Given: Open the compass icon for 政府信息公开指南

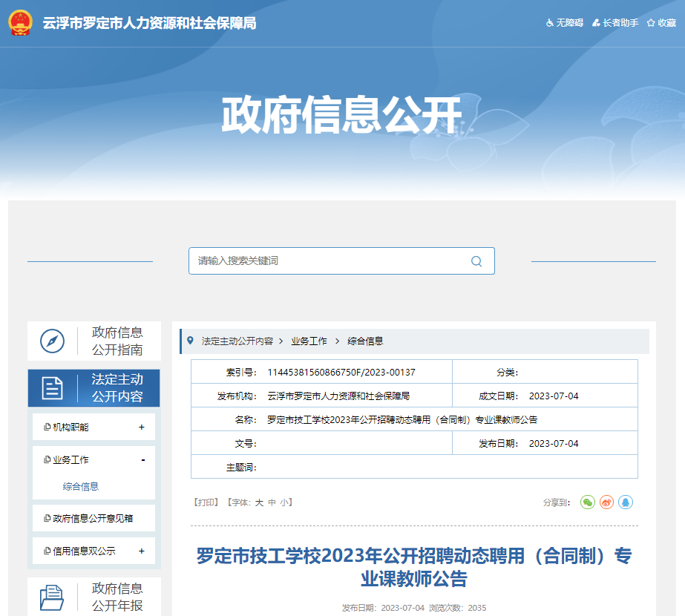Looking at the screenshot, I should [53, 341].
